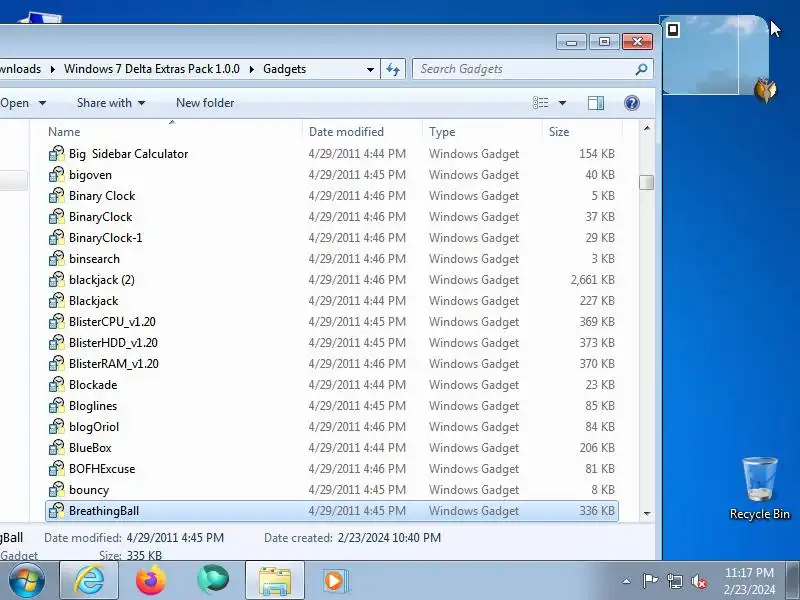Select the binsearch gadget icon

pyautogui.click(x=57, y=259)
